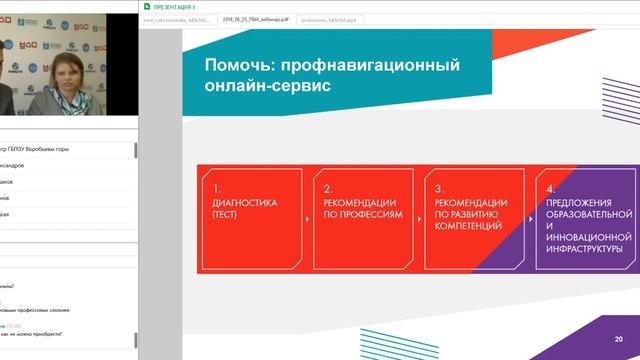Click step 4 ПРЕДЛОЖЕНИЯ ОБРАЗОВАТЕЛЬНОЙ ИНФРАСТРУКТУРЫ box
Viewport: 640px width, 360px height.
point(586,219)
